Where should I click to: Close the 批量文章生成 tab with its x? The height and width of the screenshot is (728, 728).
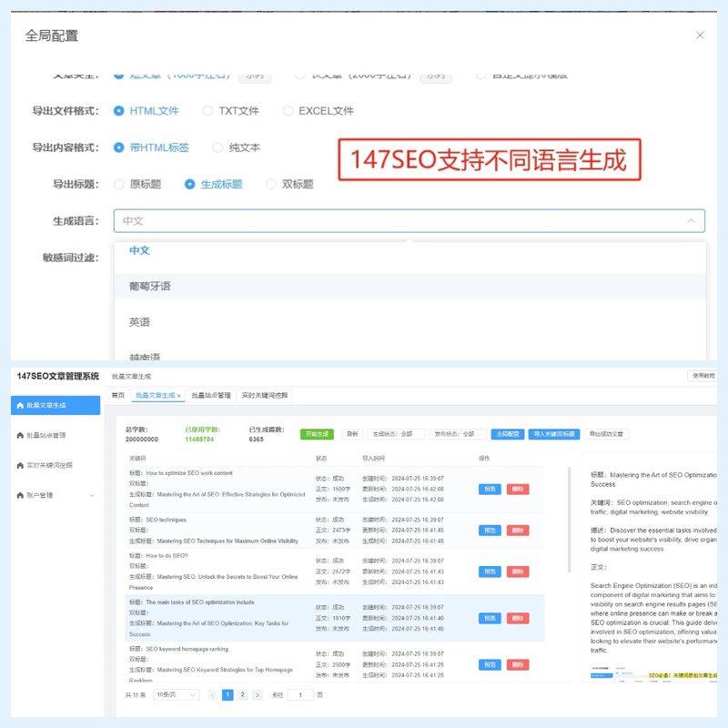pyautogui.click(x=178, y=395)
